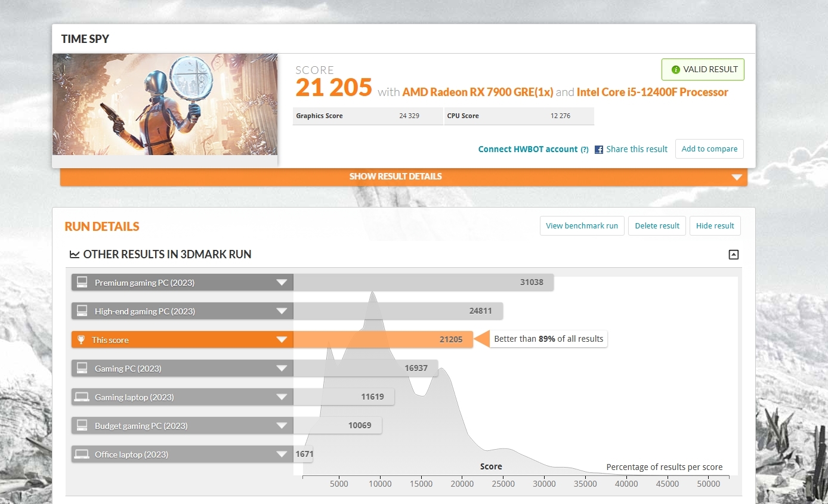Image resolution: width=828 pixels, height=504 pixels.
Task: Click the TIME SPY heading
Action: coord(85,39)
